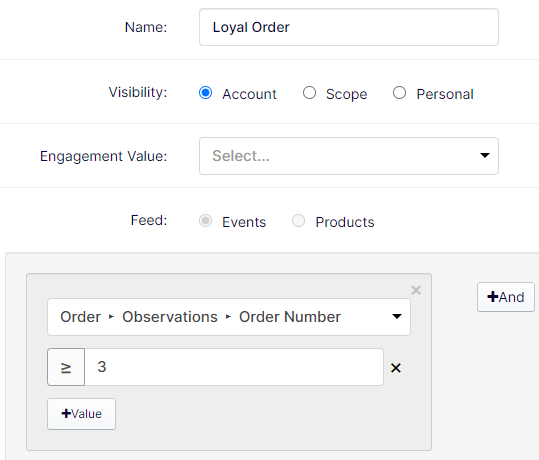Click the Observations breadcrumb segment
This screenshot has height=460, width=539.
click(170, 317)
